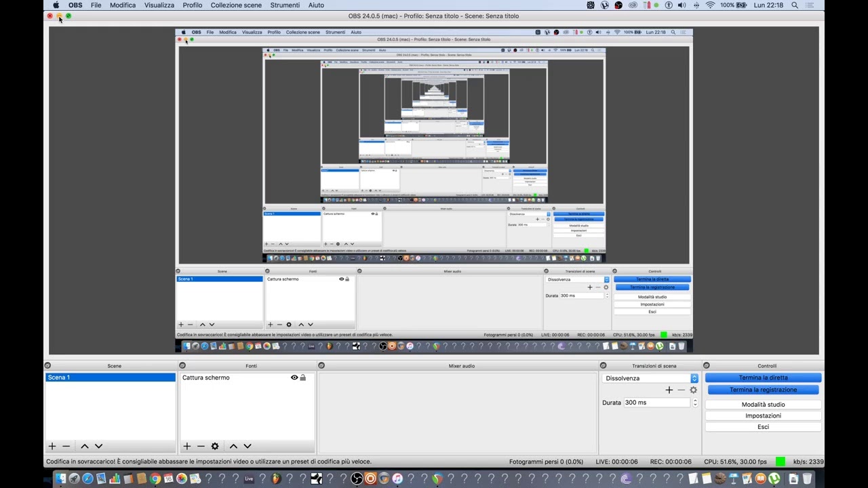Remove scene transition with minus icon
Viewport: 868px width, 488px height.
click(681, 390)
